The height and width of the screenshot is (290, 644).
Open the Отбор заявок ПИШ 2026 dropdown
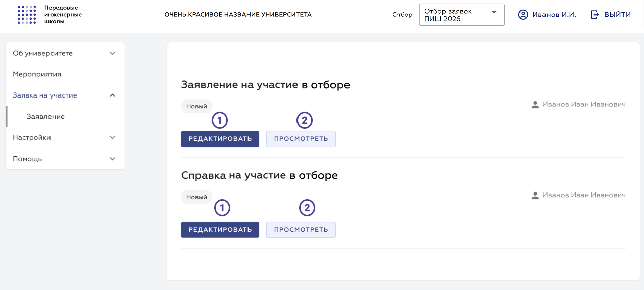pyautogui.click(x=462, y=15)
